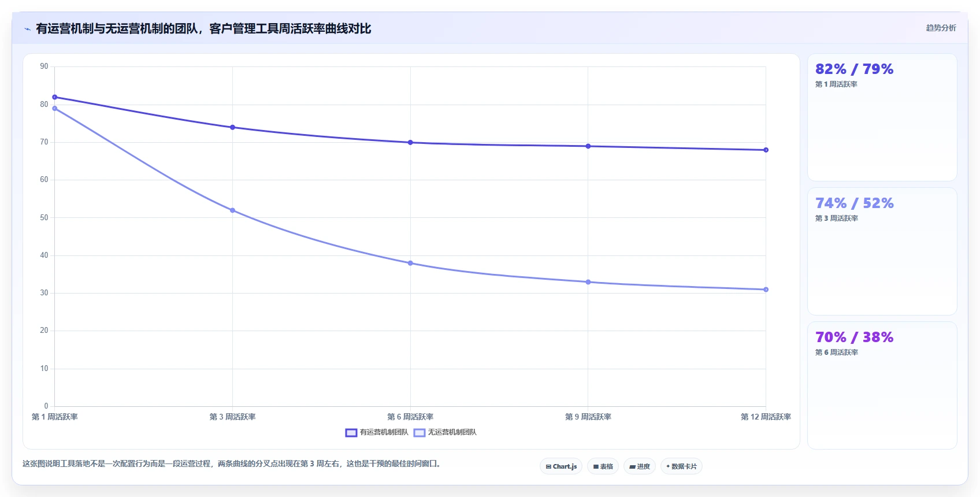Click the 74% / 52% card value

pos(854,203)
